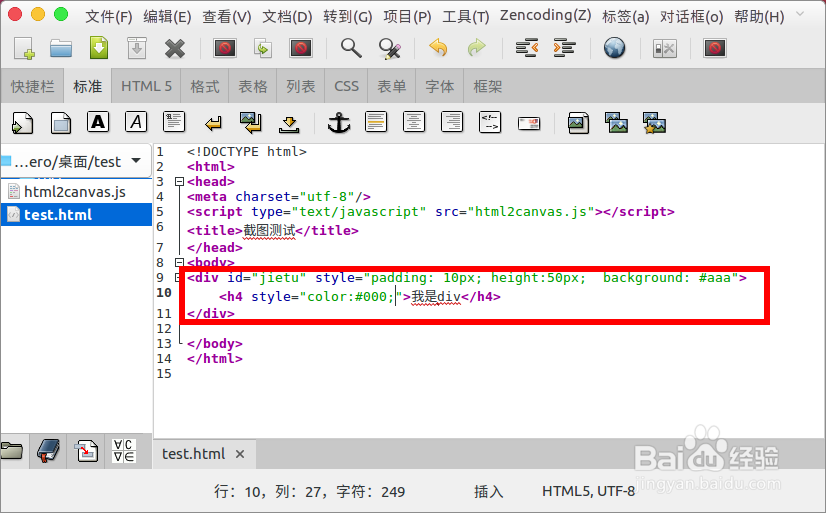Click the HTML5, UTF-8 encoding status
This screenshot has width=826, height=513.
(588, 492)
